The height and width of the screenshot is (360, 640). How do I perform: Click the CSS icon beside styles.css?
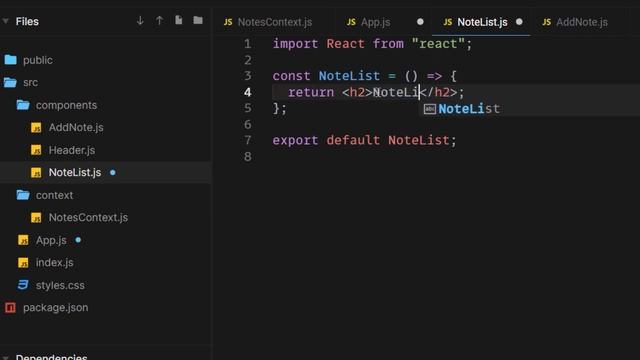click(23, 285)
